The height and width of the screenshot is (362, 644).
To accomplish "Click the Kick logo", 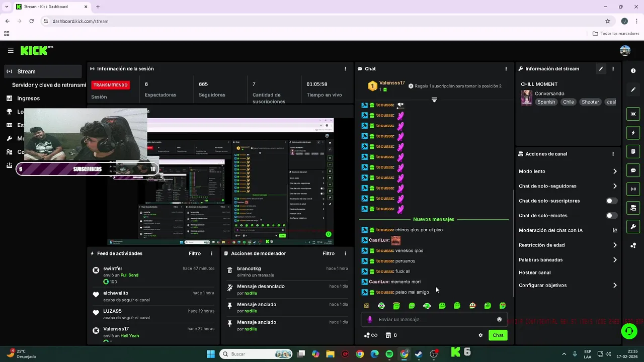I will (36, 50).
